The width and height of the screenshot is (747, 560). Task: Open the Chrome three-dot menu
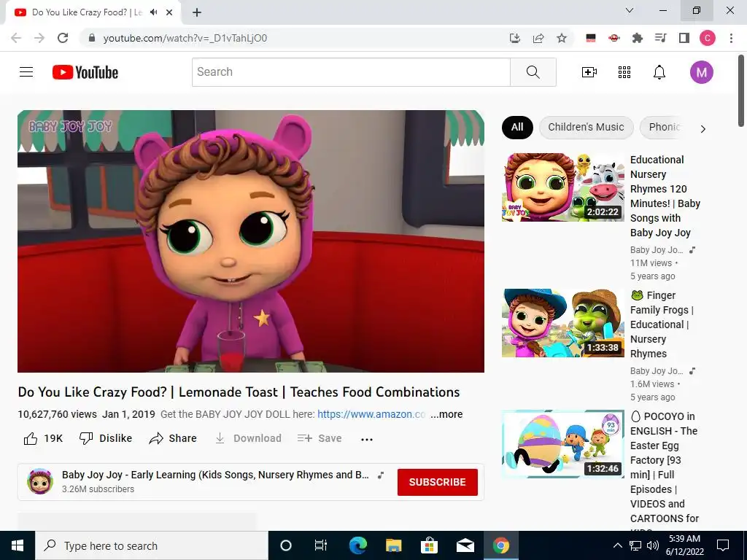pos(731,38)
